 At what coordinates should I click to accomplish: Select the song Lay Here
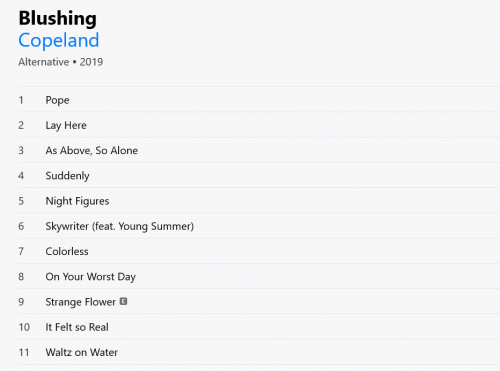pos(66,125)
